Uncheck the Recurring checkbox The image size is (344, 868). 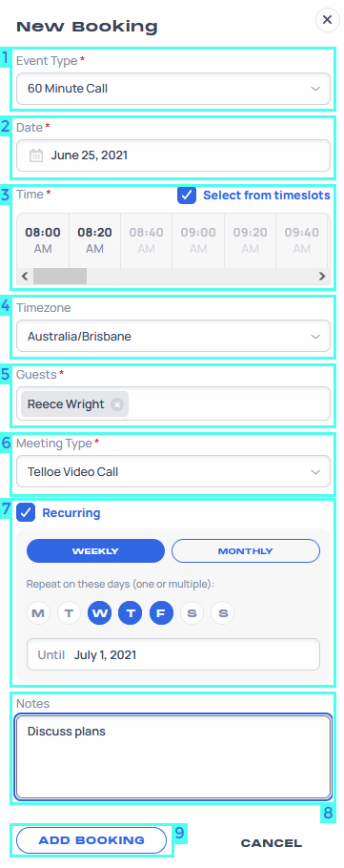(x=26, y=512)
